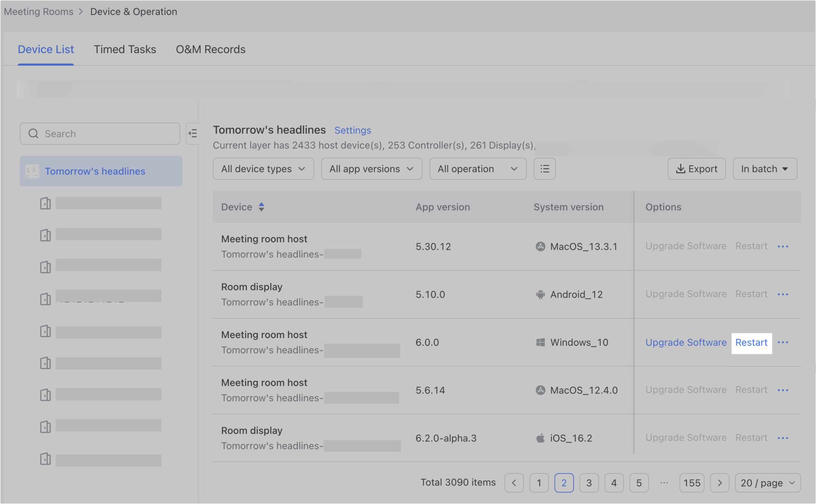Viewport: 816px width, 504px height.
Task: Open the All device types dropdown
Action: coord(263,169)
